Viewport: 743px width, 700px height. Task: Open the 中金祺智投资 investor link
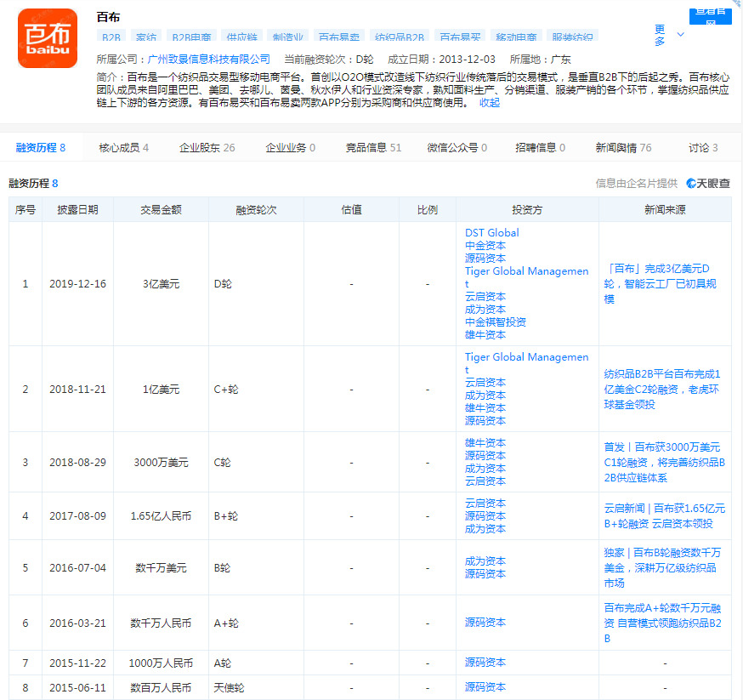click(495, 322)
